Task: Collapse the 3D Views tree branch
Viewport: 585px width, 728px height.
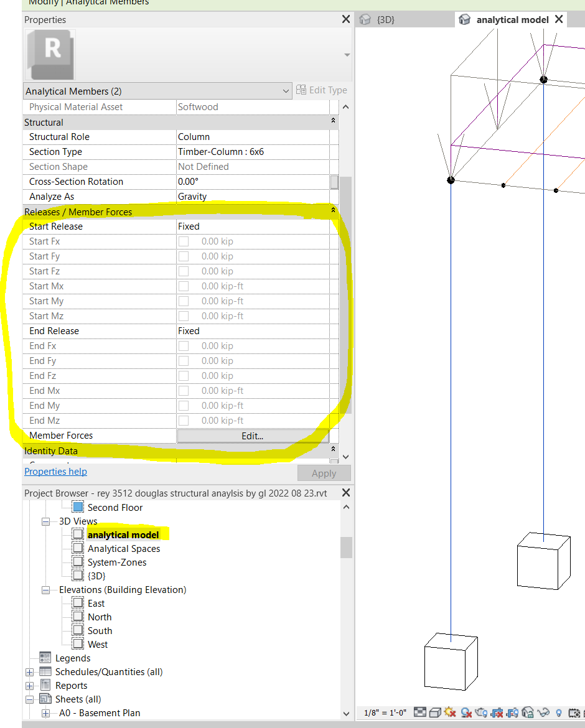Action: coord(45,521)
